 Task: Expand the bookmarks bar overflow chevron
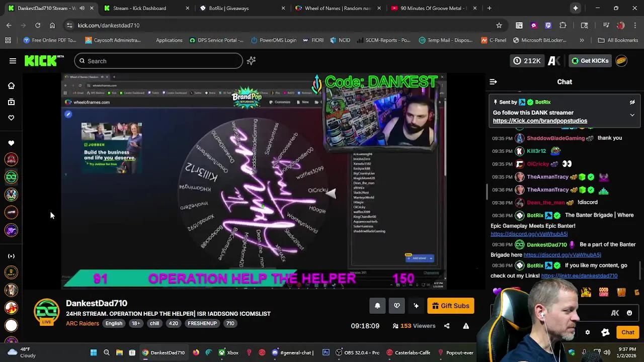[582, 40]
